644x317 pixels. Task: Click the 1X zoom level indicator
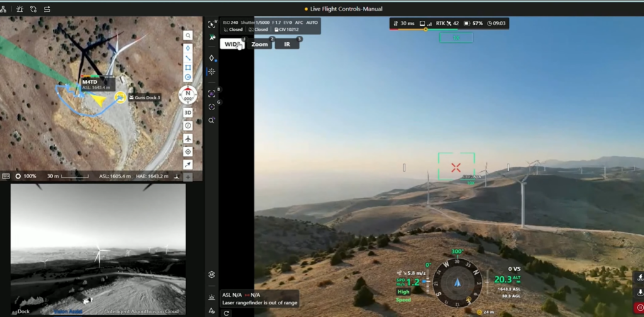click(456, 38)
